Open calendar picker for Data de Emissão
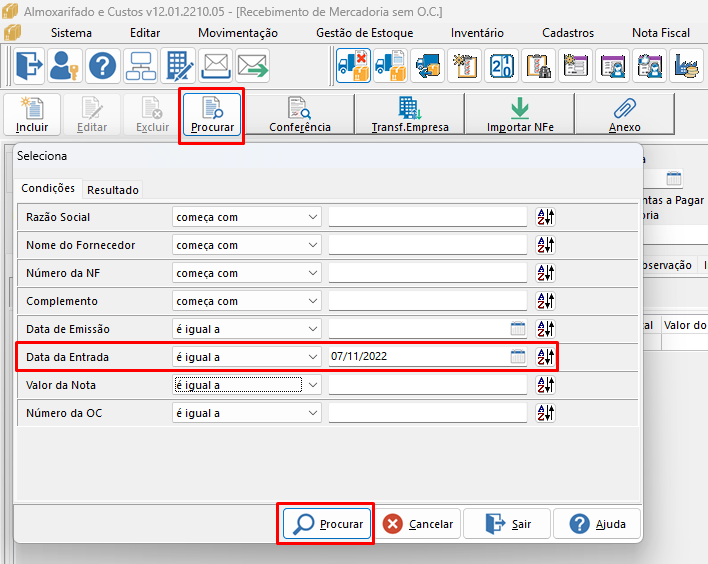The image size is (708, 564). click(x=518, y=329)
